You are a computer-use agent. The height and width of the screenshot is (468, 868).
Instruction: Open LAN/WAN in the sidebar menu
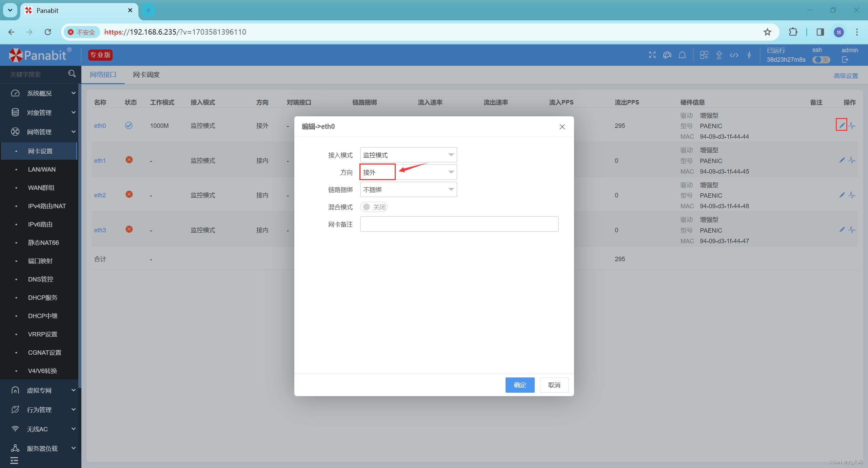coord(42,169)
